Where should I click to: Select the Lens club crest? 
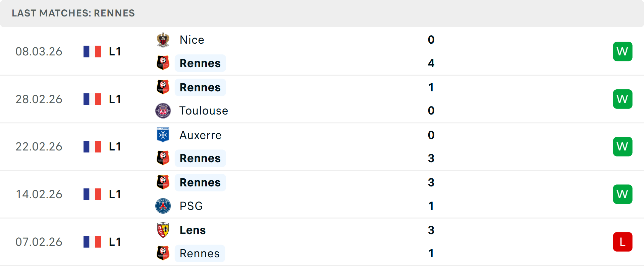click(163, 230)
